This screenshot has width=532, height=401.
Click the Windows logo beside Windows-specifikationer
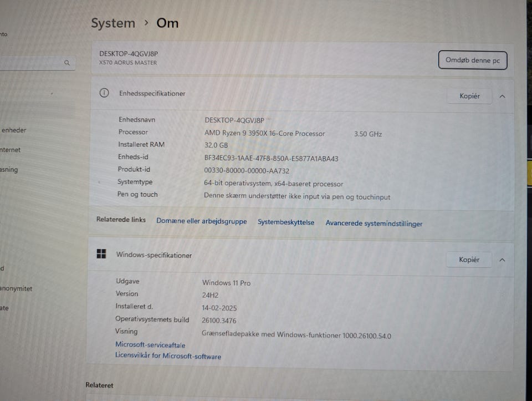click(101, 253)
